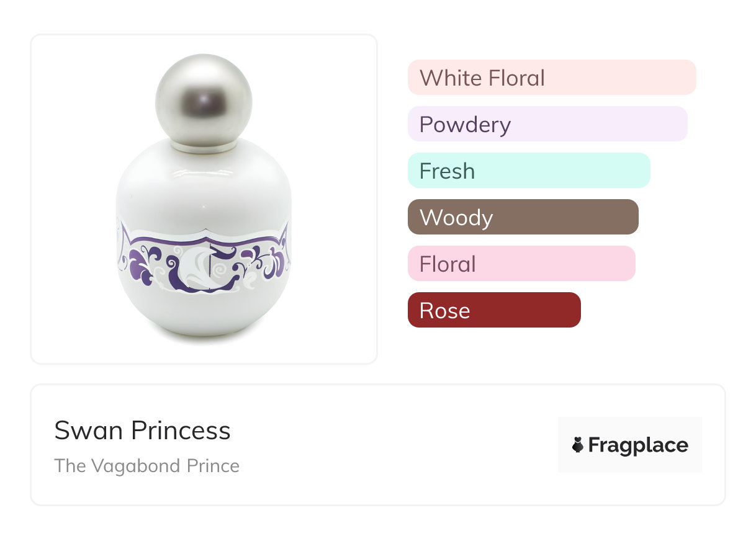Click the Fragplace wordmark text
The width and height of the screenshot is (756, 536).
click(638, 445)
